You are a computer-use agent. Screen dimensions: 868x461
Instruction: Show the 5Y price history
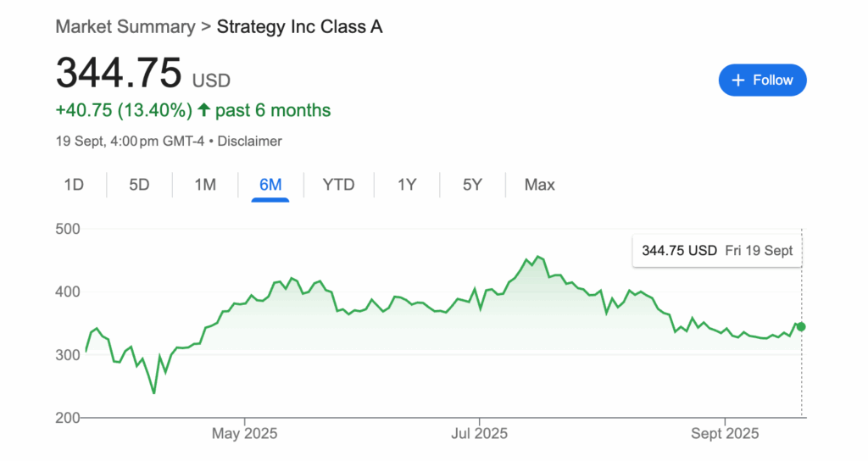[472, 185]
